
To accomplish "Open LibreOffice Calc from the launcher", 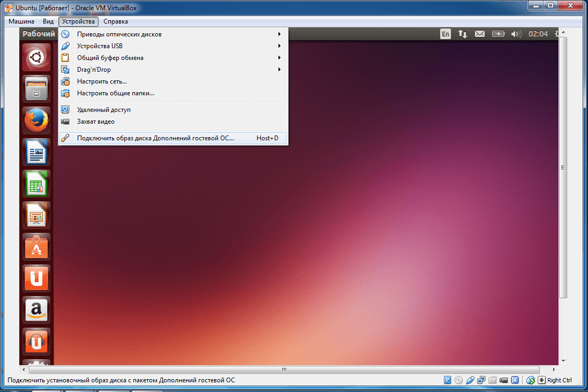I will 36,184.
